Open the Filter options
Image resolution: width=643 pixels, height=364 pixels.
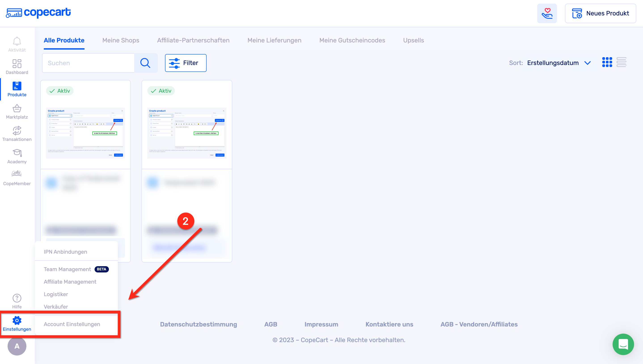(186, 63)
